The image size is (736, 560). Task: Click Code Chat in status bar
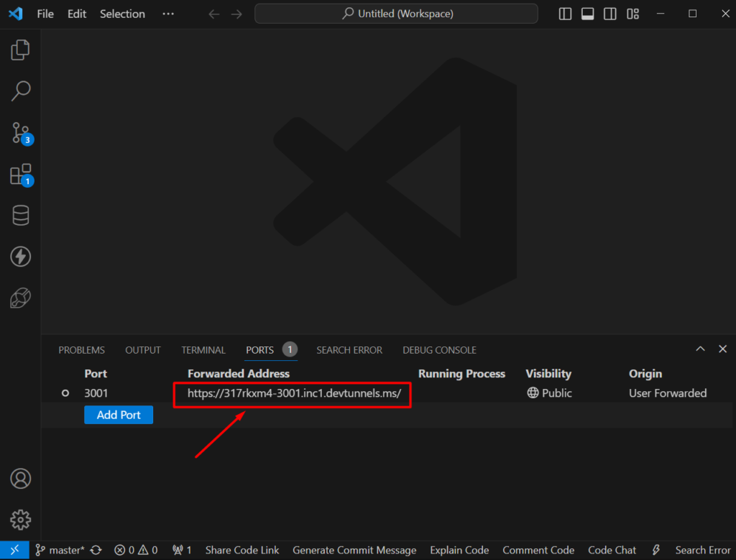tap(612, 550)
